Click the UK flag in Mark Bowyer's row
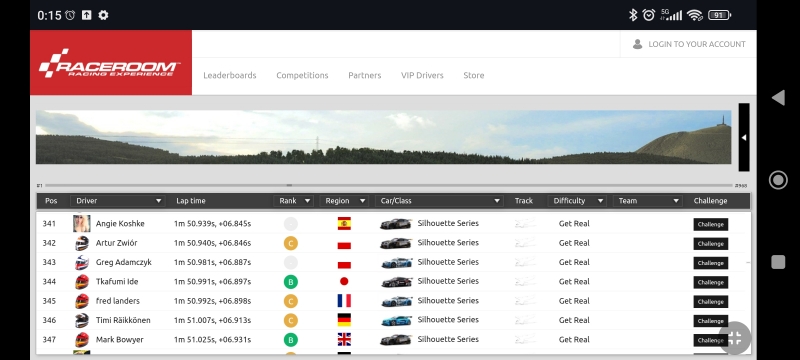 click(x=344, y=340)
